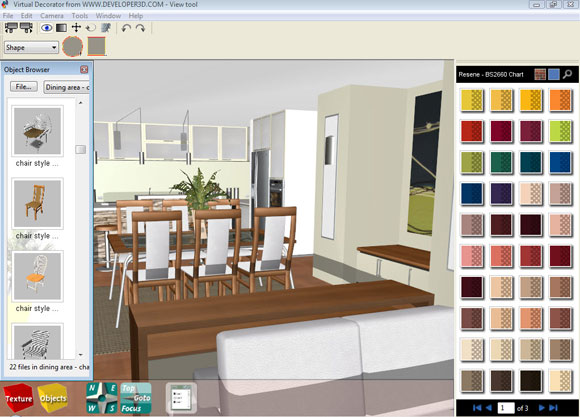Click the File... button
580x417 pixels.
(24, 87)
